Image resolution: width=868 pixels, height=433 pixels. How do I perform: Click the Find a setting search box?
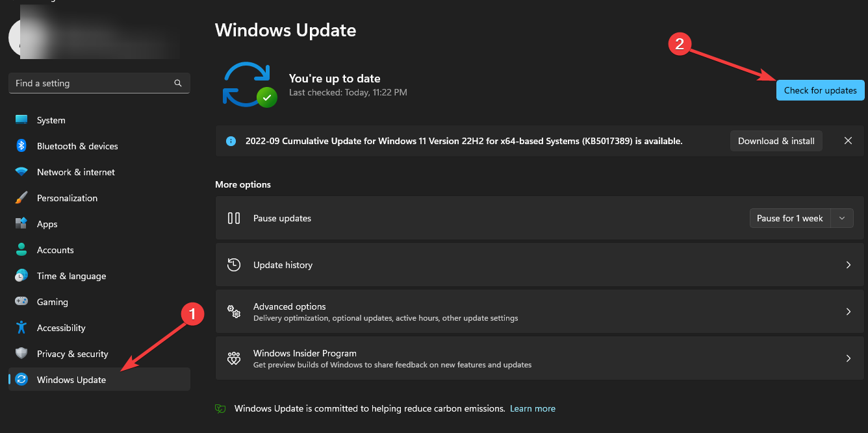pyautogui.click(x=99, y=83)
